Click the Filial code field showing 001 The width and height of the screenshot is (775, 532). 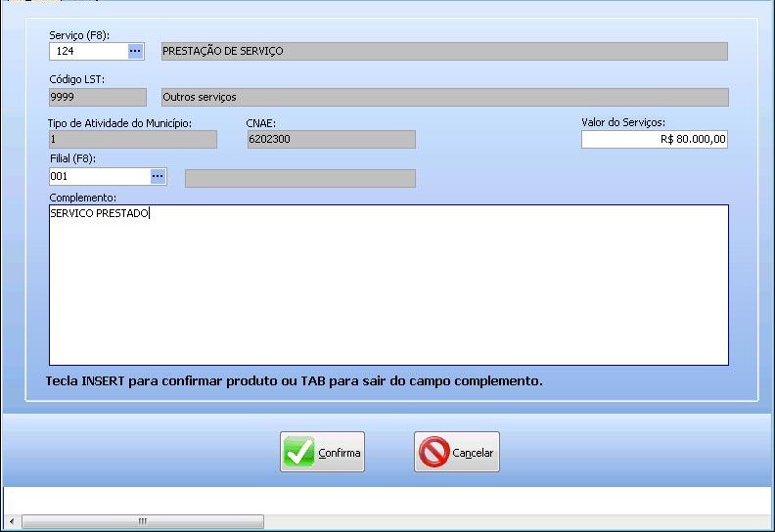[98, 176]
